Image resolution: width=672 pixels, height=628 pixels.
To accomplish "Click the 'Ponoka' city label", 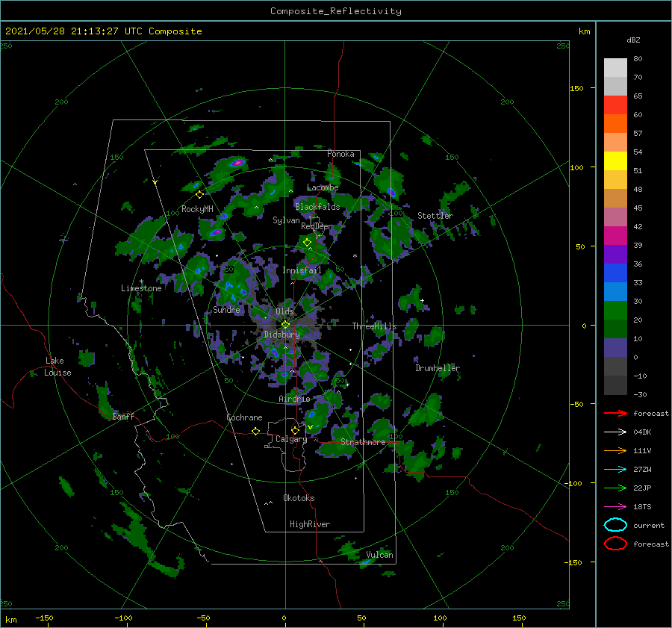I will (340, 154).
